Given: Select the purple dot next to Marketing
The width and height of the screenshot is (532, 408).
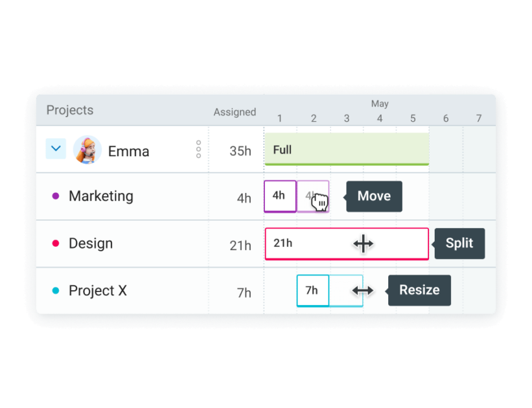Looking at the screenshot, I should (57, 196).
